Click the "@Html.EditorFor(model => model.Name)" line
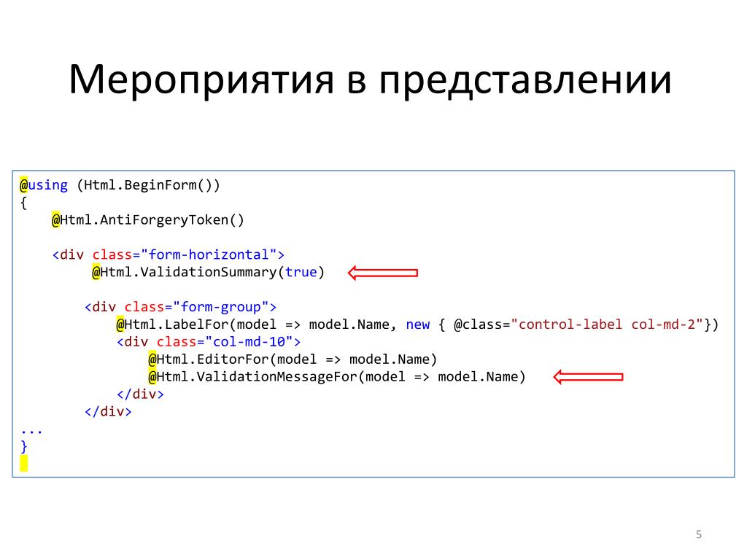This screenshot has height=560, width=747. [x=293, y=359]
